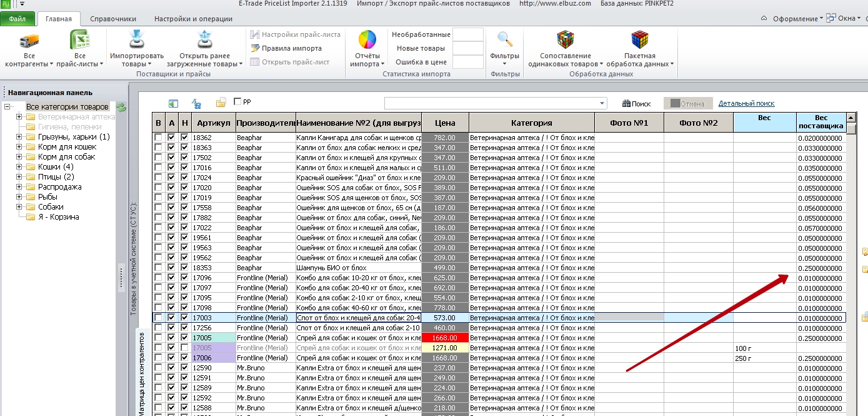Toggle column H checkbox for article 17502
868x416 pixels.
pos(184,158)
